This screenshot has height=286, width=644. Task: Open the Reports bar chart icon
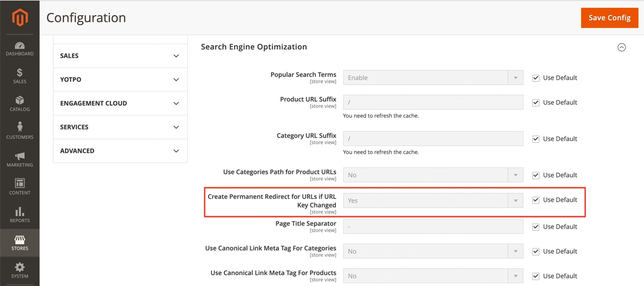[20, 212]
